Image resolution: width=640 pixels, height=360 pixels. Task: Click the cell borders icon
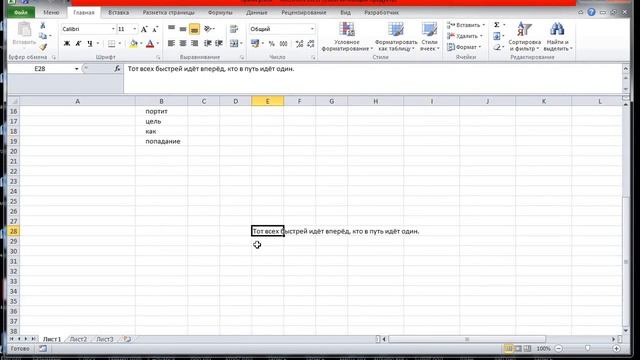tap(111, 43)
